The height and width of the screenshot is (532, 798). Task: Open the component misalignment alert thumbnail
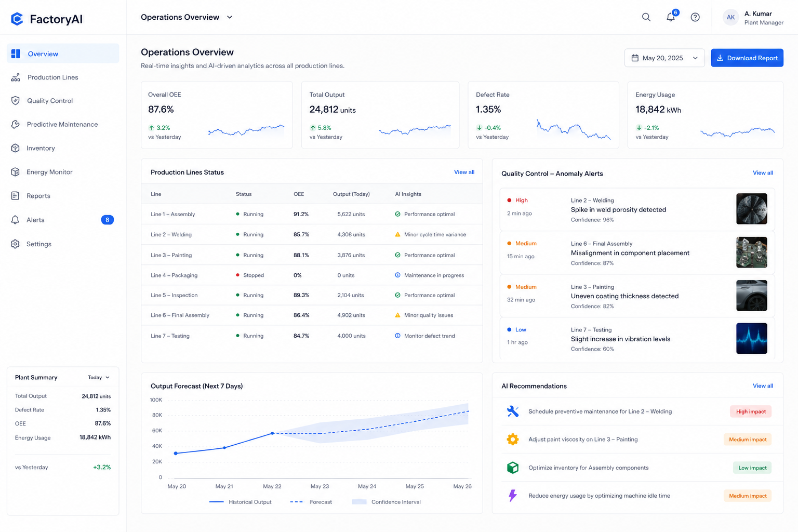(x=752, y=252)
